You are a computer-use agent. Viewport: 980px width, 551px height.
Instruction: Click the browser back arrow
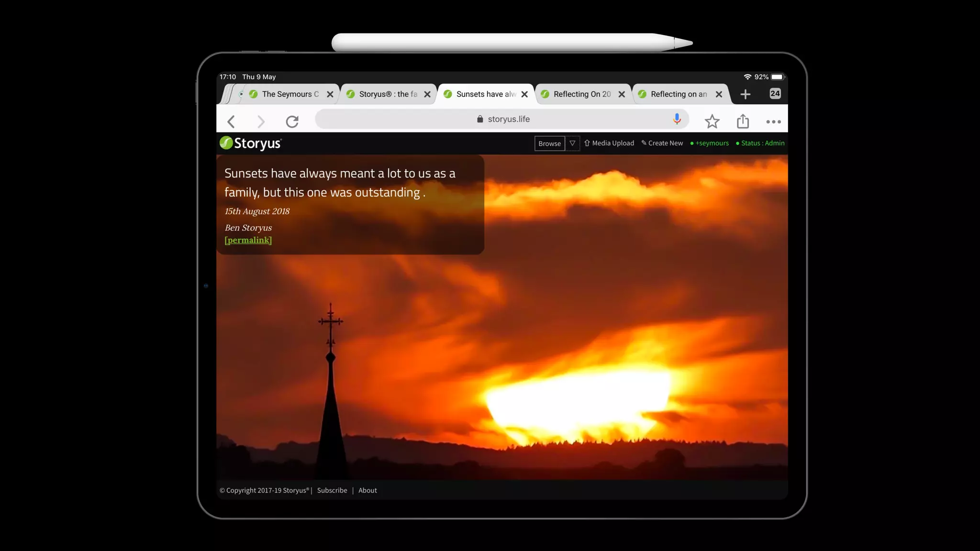pos(231,121)
